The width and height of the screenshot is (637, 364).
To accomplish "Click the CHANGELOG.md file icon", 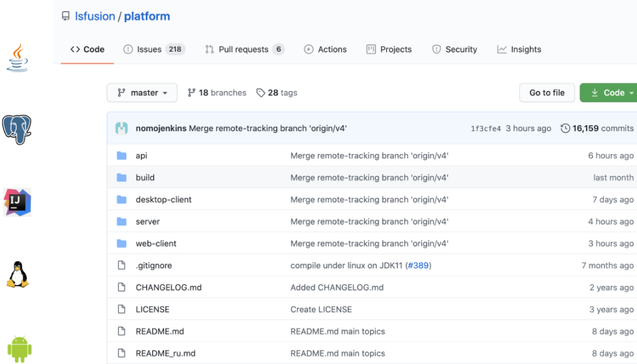I will click(x=121, y=287).
